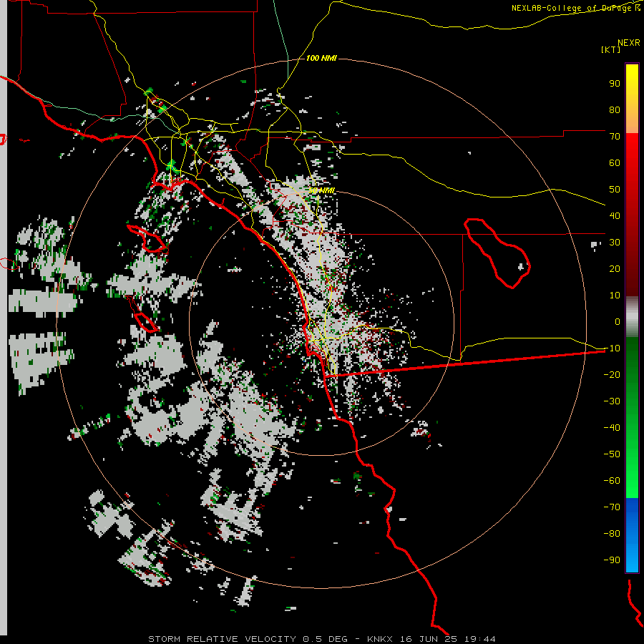Viewport: 644px width, 644px height.
Task: Click the 90 value on the velocity scale
Action: (x=615, y=84)
